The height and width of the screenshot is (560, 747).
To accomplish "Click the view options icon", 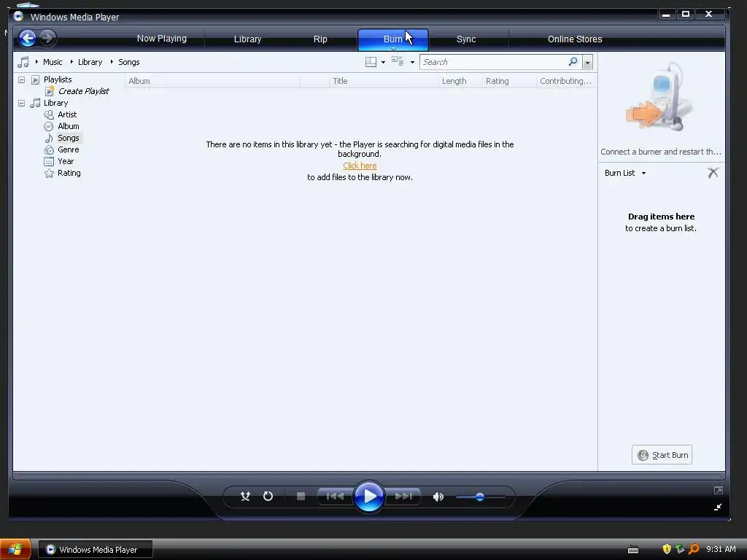I will [x=398, y=61].
